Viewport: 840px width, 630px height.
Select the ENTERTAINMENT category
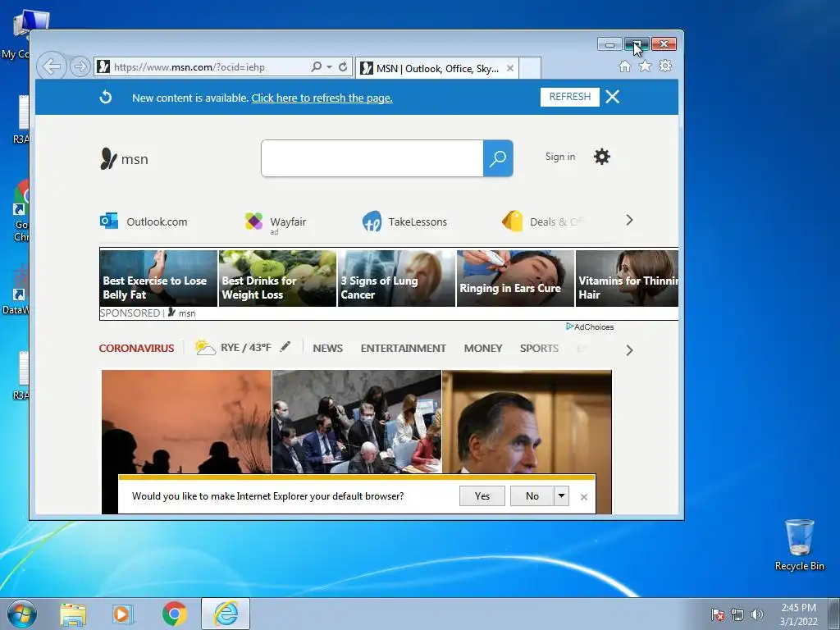pyautogui.click(x=404, y=348)
